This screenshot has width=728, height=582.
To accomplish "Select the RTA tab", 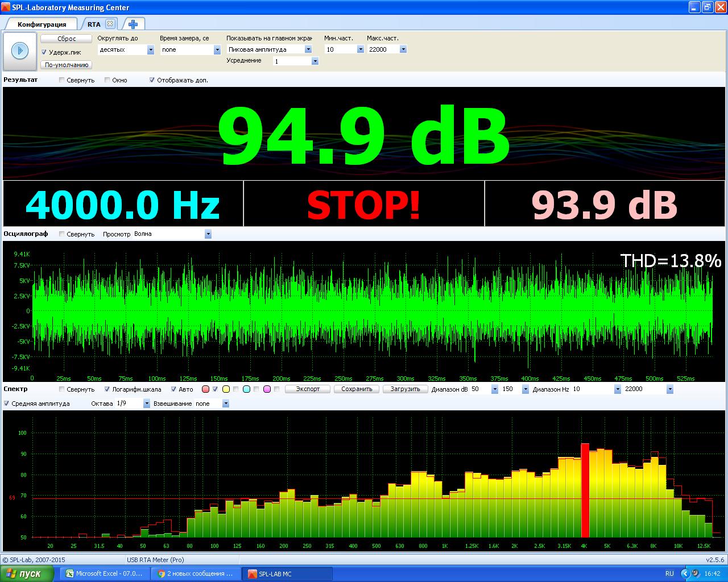I will tap(94, 24).
